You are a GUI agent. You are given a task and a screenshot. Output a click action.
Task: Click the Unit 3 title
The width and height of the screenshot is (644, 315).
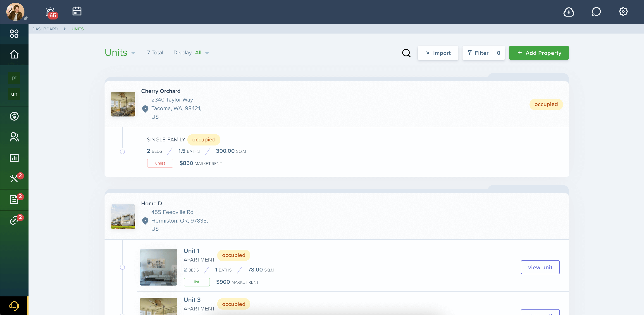click(x=192, y=300)
